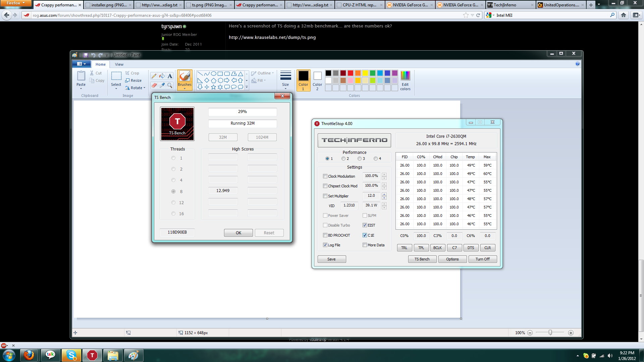Select the Pencil tool in Paint
644x362 pixels.
click(154, 76)
